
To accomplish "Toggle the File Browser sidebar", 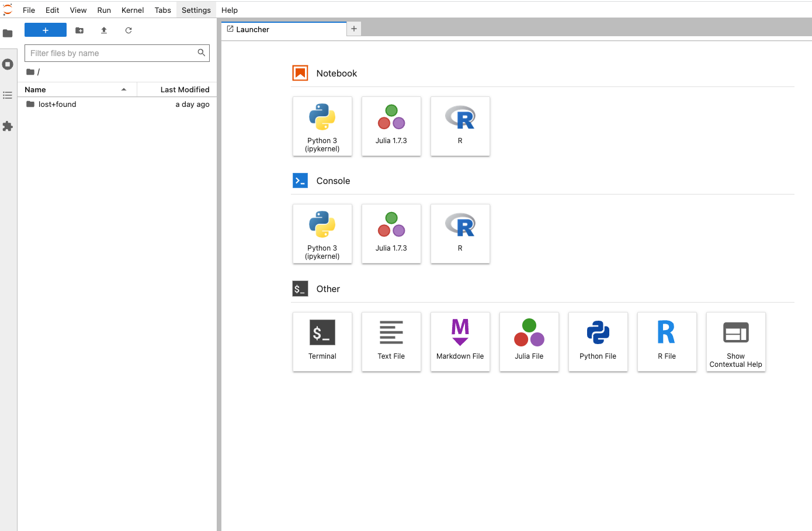I will [x=8, y=33].
